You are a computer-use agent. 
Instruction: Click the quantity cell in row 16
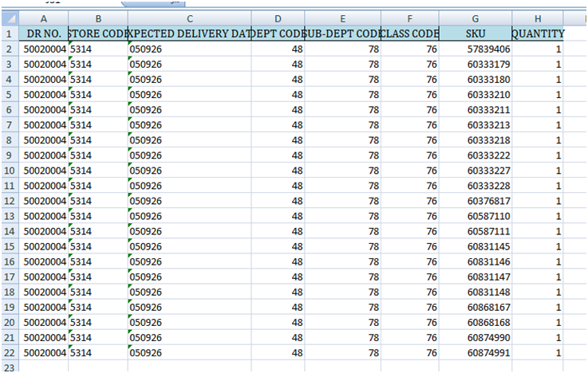538,261
